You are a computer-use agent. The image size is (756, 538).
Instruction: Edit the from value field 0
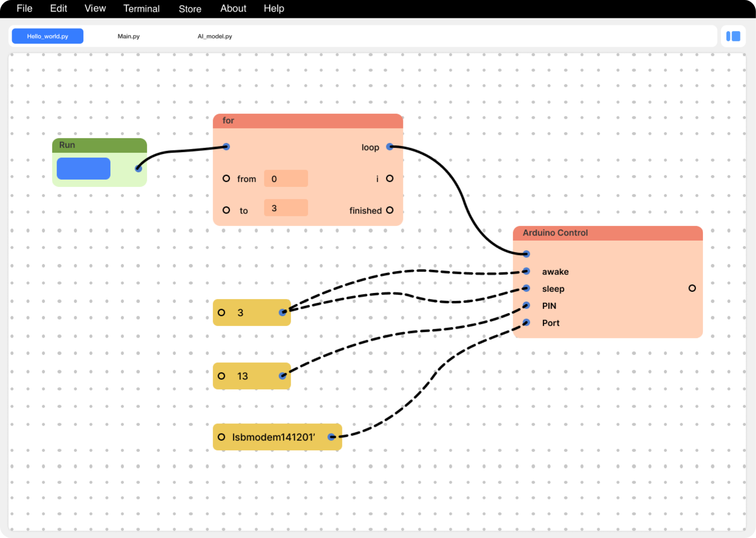(286, 179)
